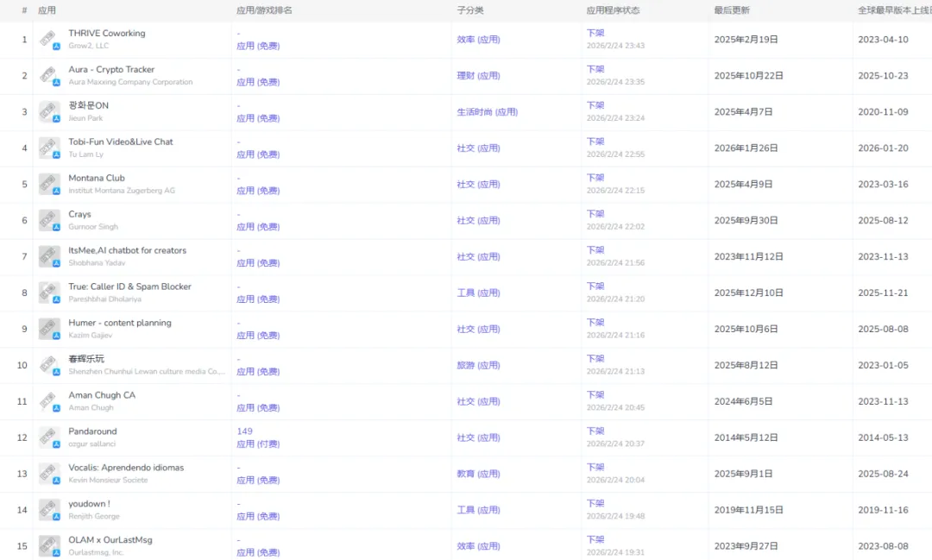Select the 子分类 column header
932x560 pixels.
[x=470, y=10]
